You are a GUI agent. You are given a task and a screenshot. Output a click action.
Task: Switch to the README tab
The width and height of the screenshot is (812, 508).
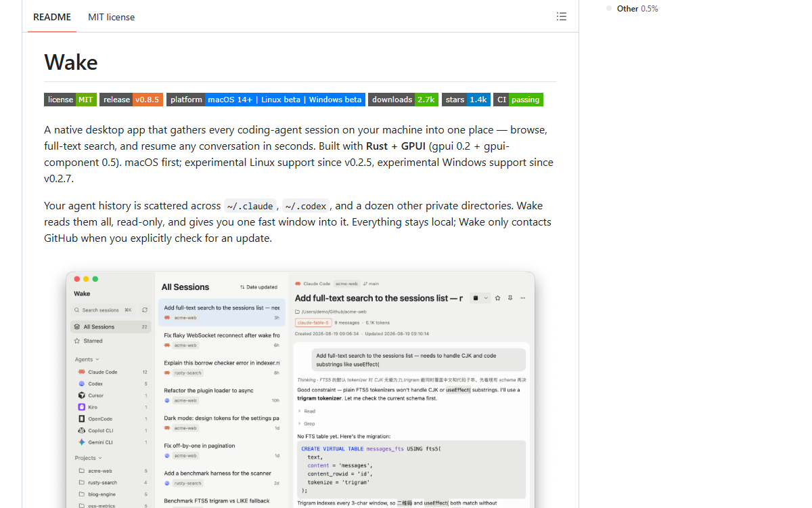tap(52, 17)
